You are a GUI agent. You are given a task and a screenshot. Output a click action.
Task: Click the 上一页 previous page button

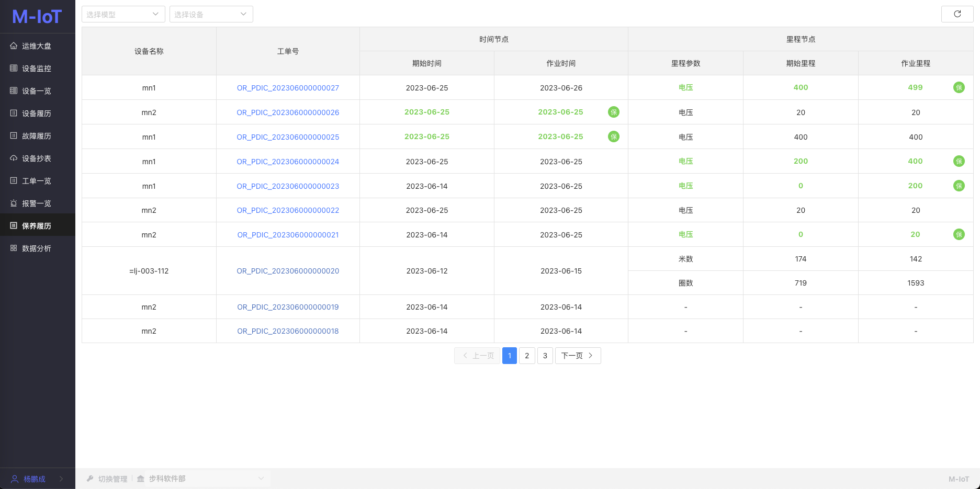click(x=477, y=356)
